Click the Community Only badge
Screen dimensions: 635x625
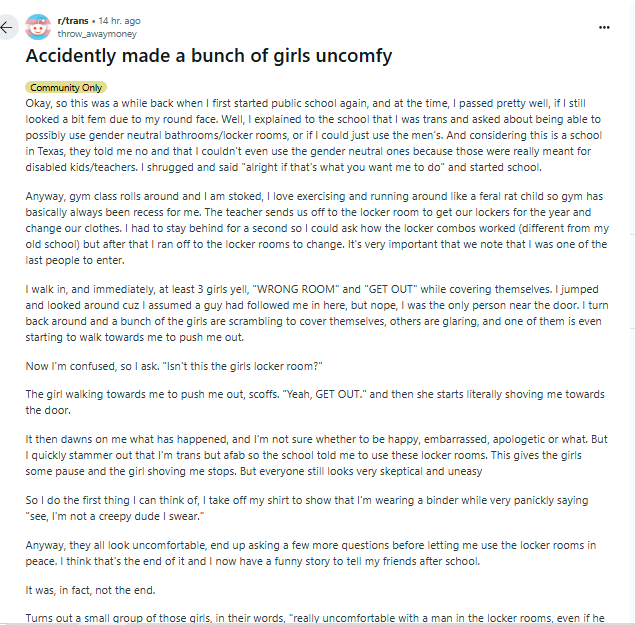[67, 88]
